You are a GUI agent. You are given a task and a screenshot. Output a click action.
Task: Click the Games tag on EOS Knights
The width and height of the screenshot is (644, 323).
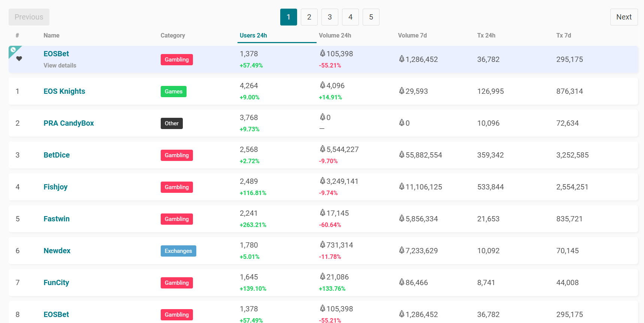click(173, 92)
